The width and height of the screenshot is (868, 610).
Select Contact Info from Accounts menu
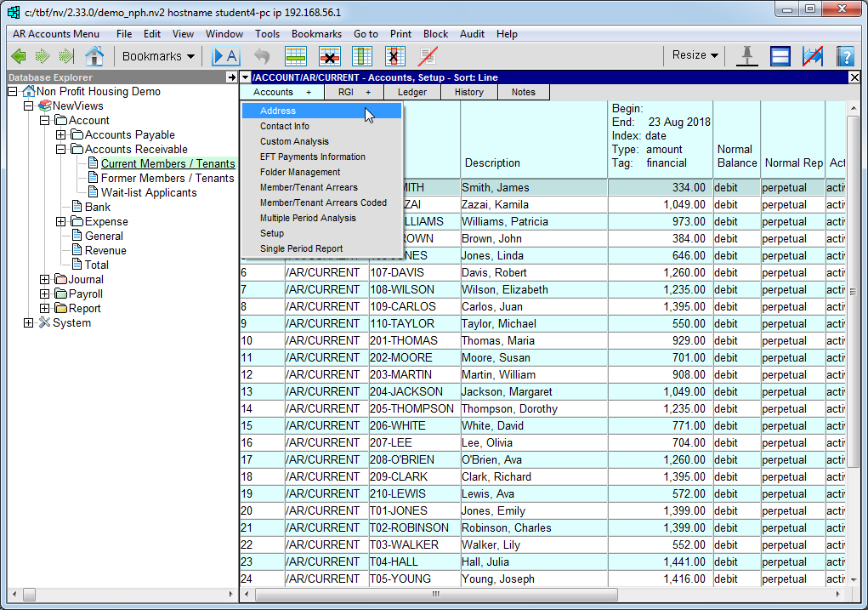click(285, 126)
